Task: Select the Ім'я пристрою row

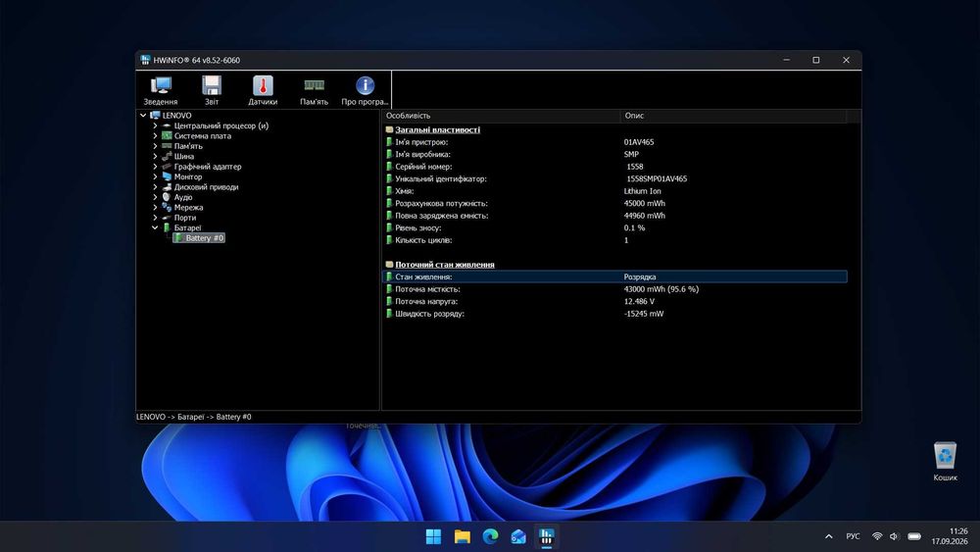Action: click(615, 142)
